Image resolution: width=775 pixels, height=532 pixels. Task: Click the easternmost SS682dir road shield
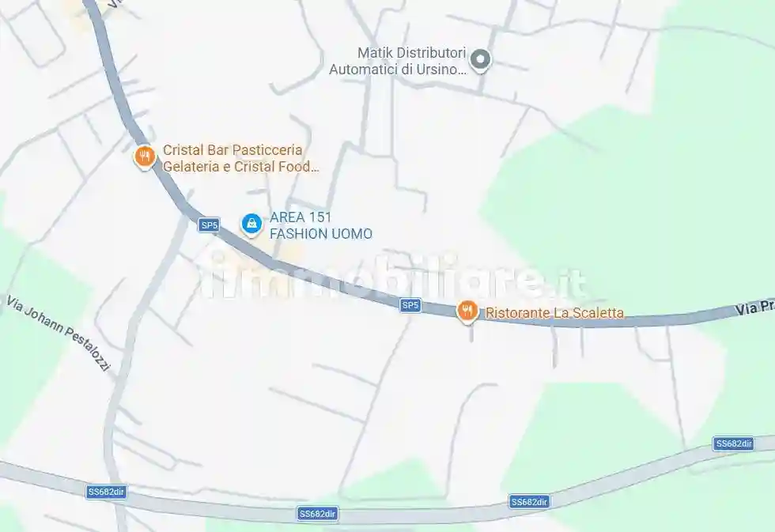[734, 443]
